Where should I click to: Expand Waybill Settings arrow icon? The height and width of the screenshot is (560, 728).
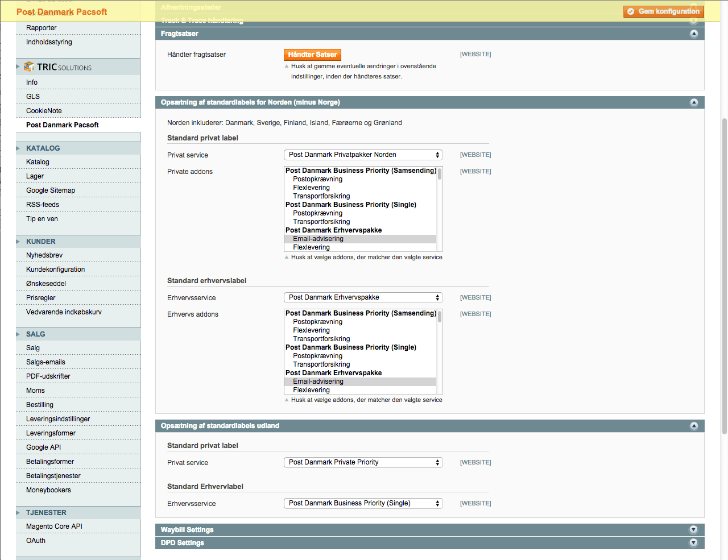coord(693,530)
